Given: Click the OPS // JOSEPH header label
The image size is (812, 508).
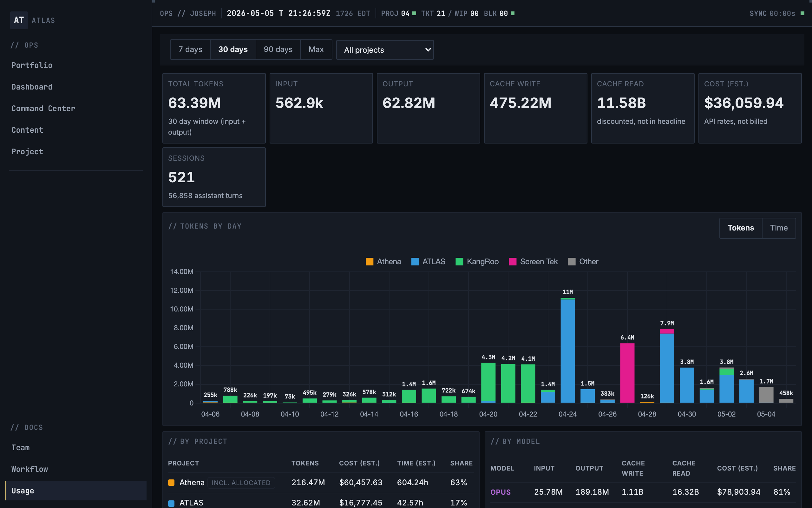Looking at the screenshot, I should pyautogui.click(x=188, y=13).
